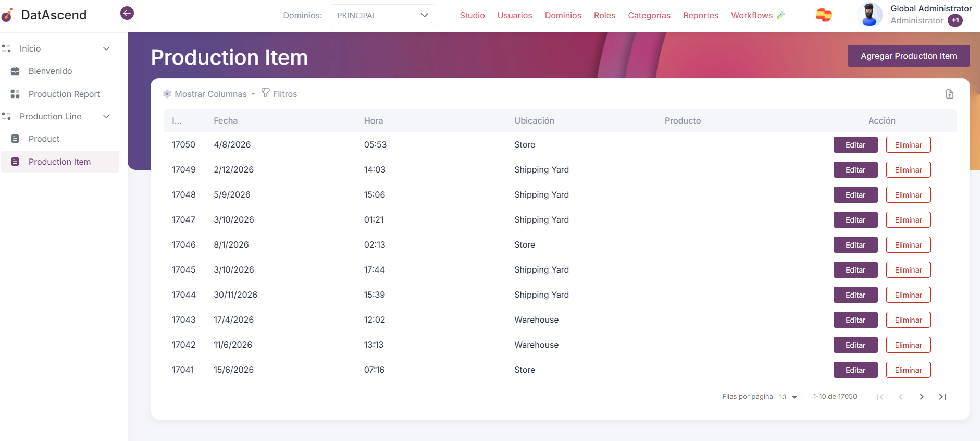Sort by the Fecha column header
The image size is (980, 441).
click(x=226, y=120)
